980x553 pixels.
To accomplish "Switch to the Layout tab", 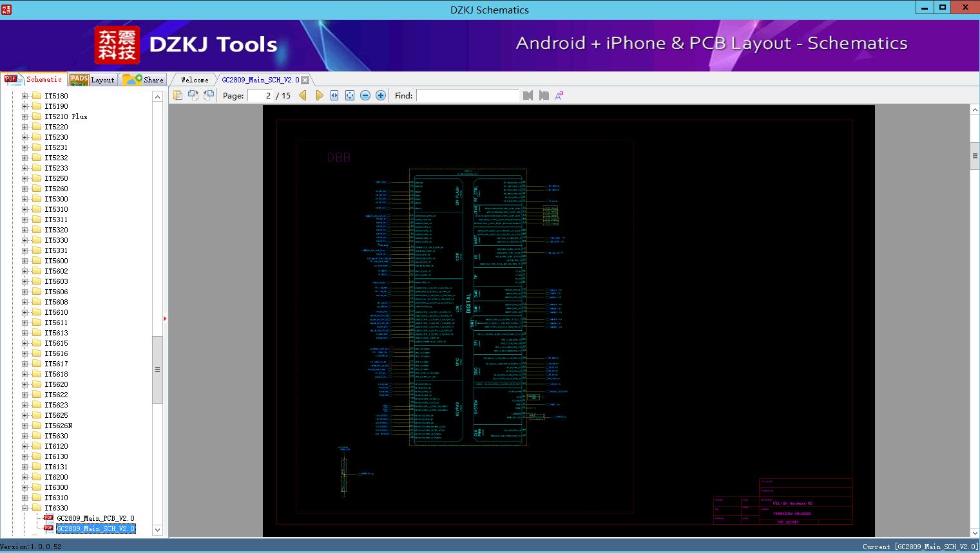I will tap(92, 80).
